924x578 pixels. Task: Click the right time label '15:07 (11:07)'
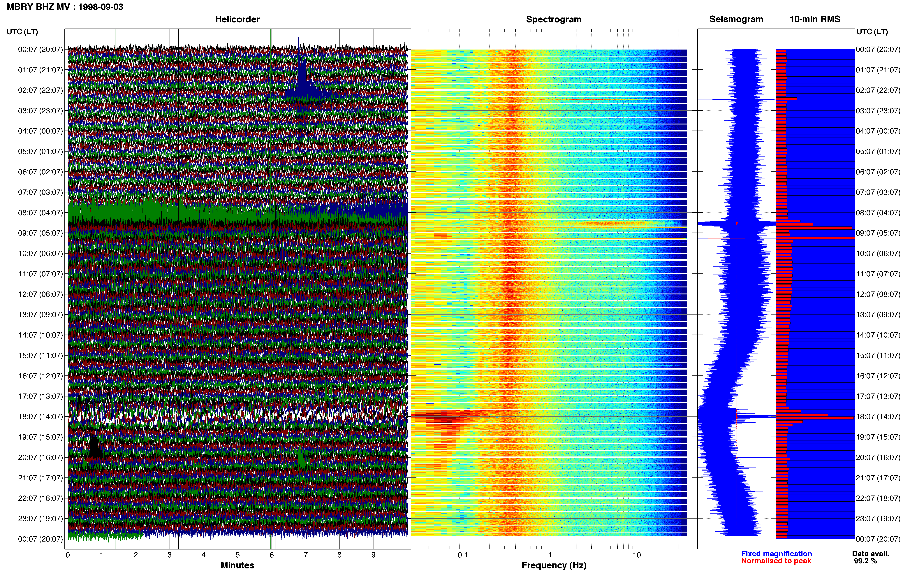point(878,356)
